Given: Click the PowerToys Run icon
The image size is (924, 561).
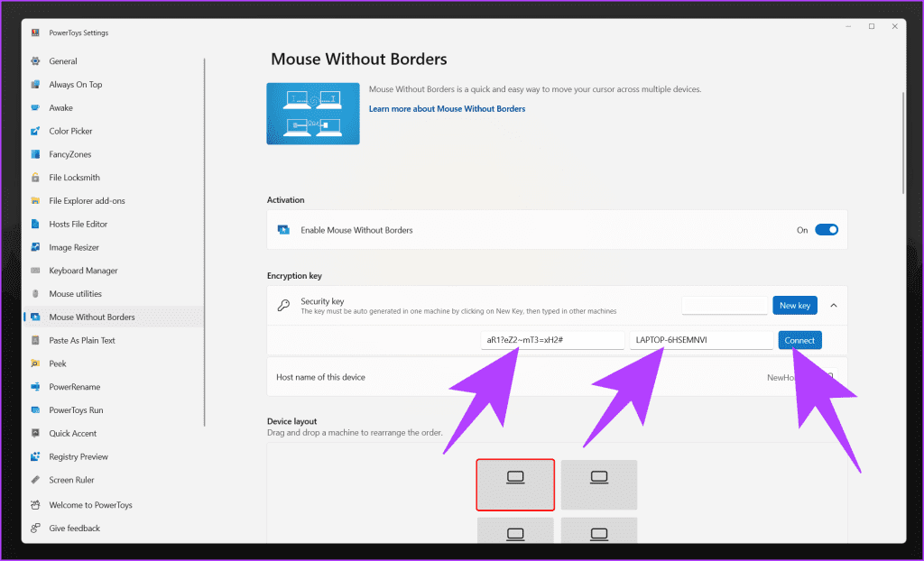Looking at the screenshot, I should (35, 410).
